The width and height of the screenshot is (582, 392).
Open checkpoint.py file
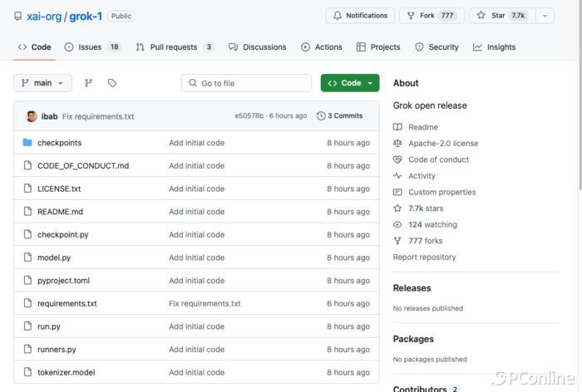(x=62, y=235)
